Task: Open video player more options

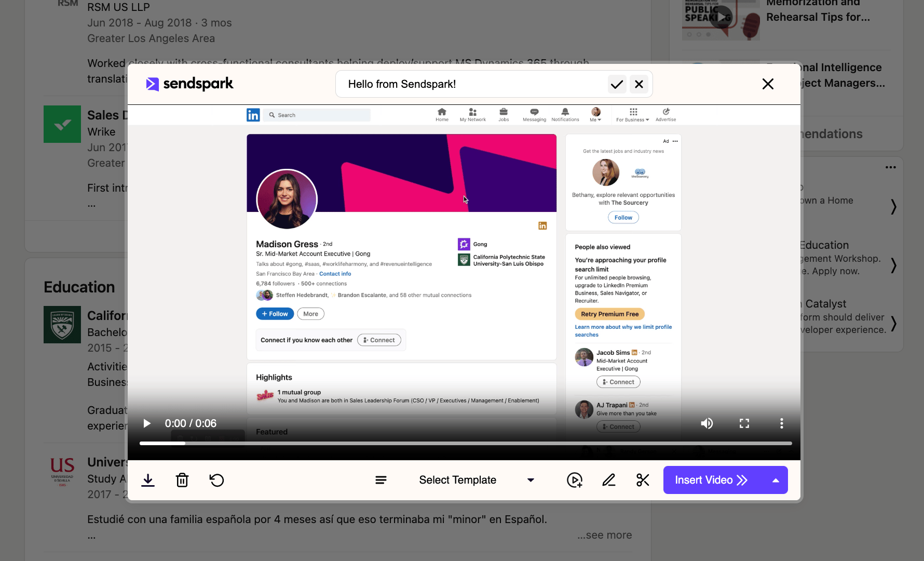Action: click(782, 423)
